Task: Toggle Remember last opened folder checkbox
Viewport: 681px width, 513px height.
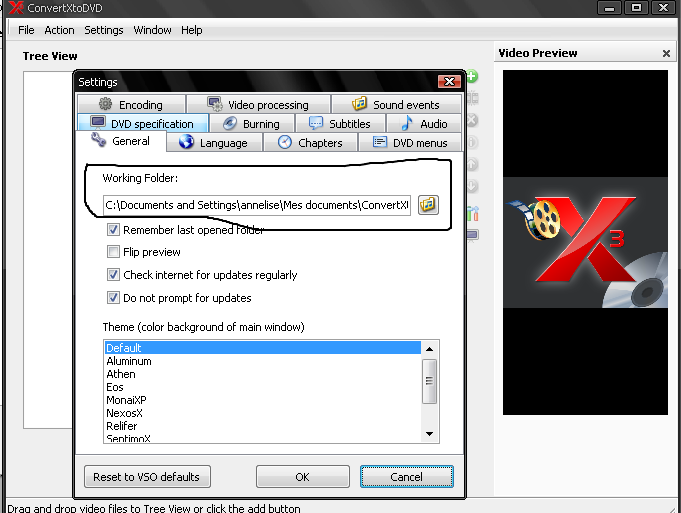Action: 113,229
